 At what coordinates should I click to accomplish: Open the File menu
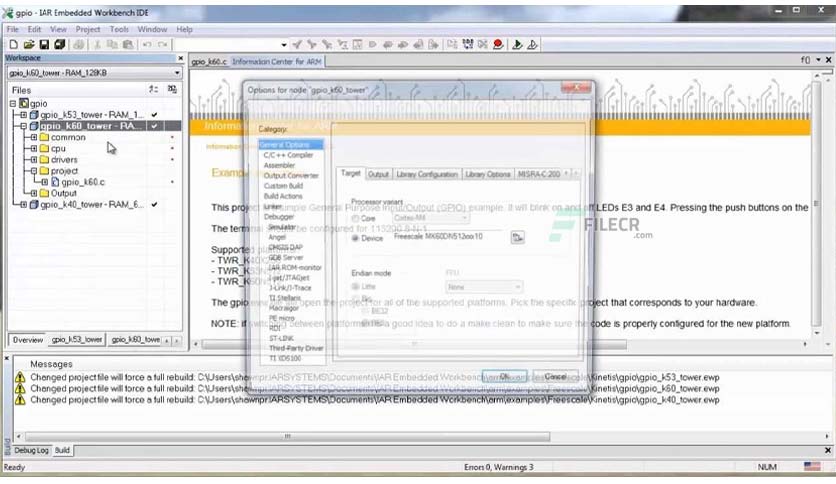pyautogui.click(x=13, y=29)
